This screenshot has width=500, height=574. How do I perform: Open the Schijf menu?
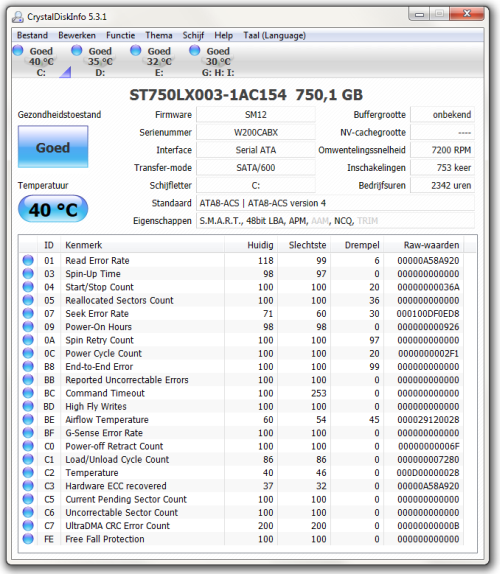point(193,36)
